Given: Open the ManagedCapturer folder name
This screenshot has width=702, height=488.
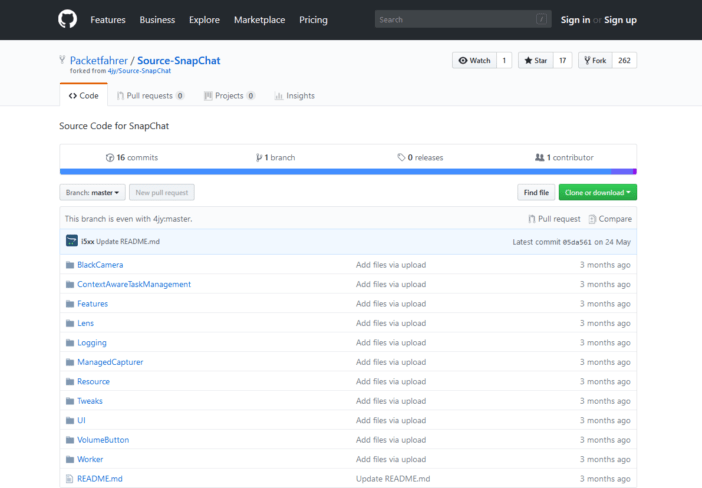Looking at the screenshot, I should tap(110, 362).
